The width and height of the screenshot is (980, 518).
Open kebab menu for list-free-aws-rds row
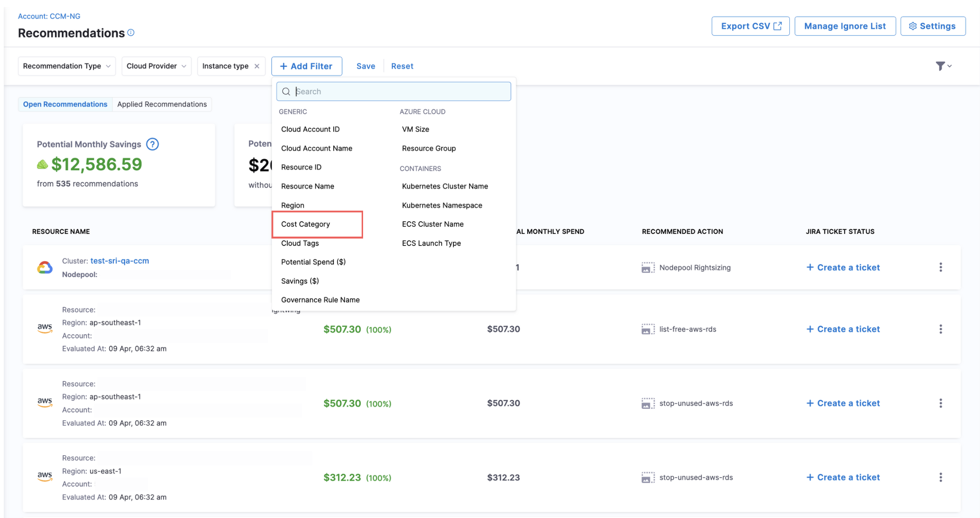(940, 329)
